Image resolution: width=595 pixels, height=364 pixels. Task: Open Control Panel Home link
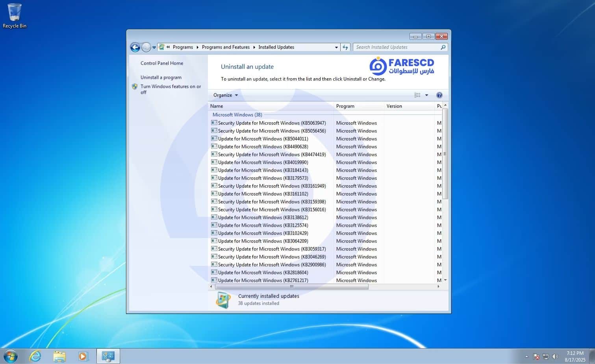pos(162,63)
